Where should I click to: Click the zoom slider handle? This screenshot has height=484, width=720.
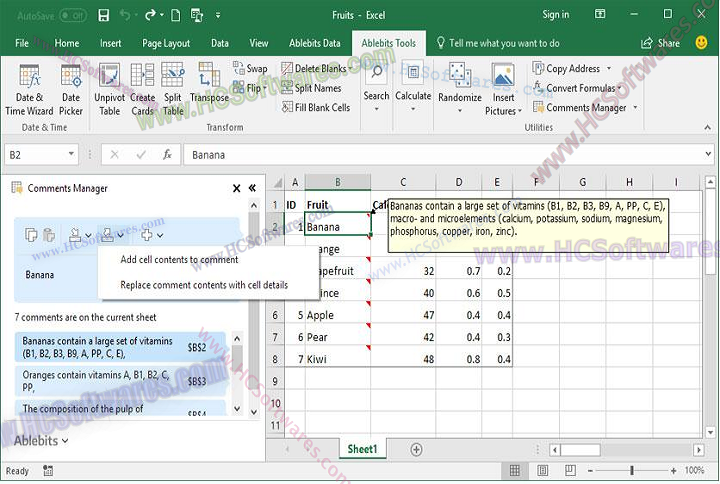(632, 470)
